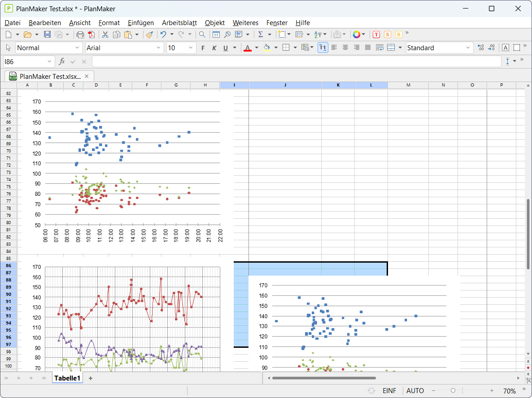
Task: Close the PlanMaker Test.xlsx document tab
Action: [87, 76]
